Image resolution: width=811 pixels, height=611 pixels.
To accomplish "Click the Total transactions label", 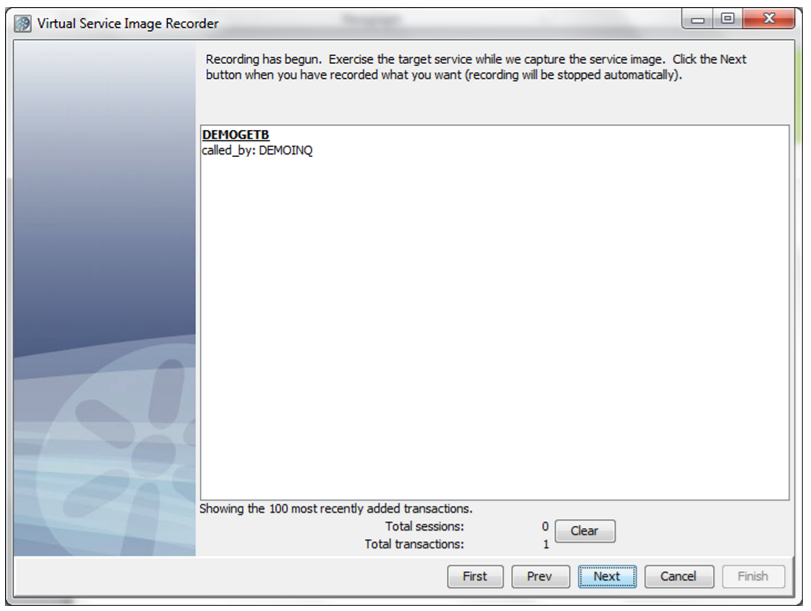I will point(414,544).
